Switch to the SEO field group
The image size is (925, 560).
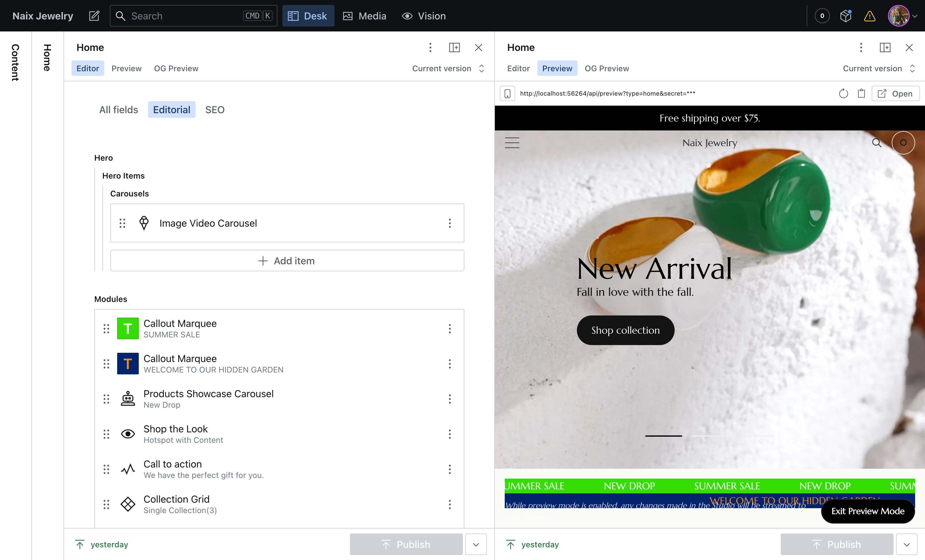click(x=215, y=109)
